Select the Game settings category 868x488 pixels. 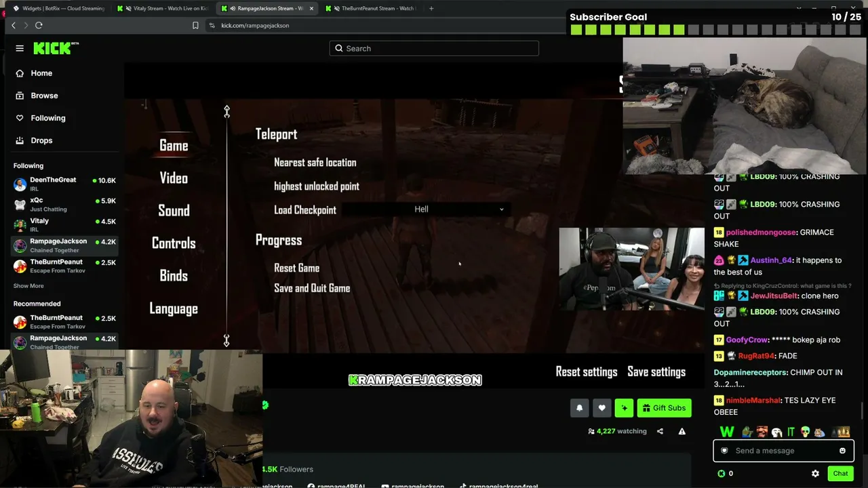[x=174, y=146]
